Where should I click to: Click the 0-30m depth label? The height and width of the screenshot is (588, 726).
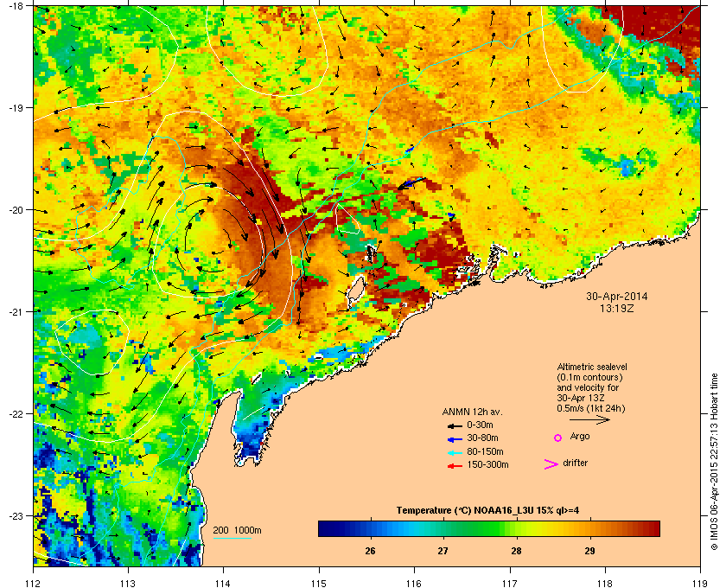click(481, 425)
